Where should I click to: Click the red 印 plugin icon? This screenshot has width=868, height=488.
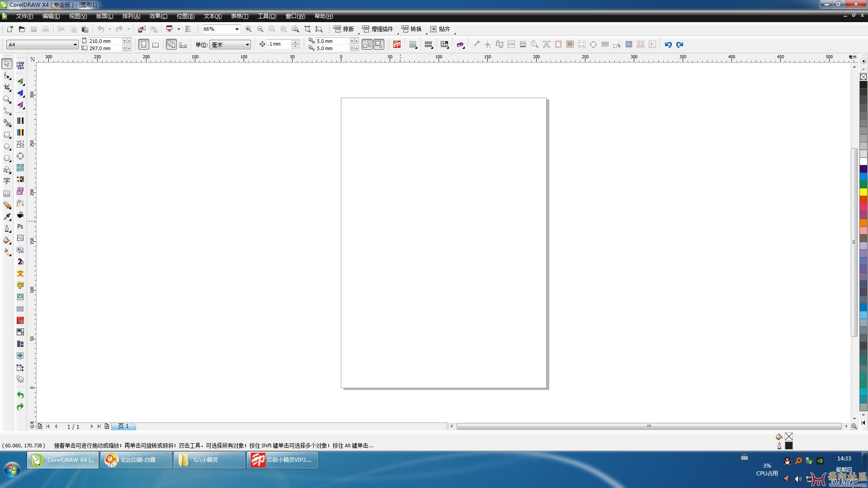[397, 44]
